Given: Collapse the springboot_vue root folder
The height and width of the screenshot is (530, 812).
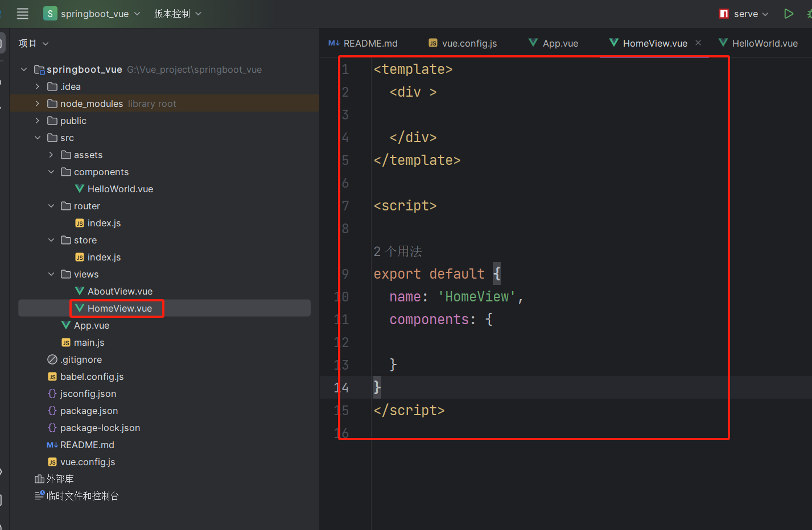Looking at the screenshot, I should (24, 69).
